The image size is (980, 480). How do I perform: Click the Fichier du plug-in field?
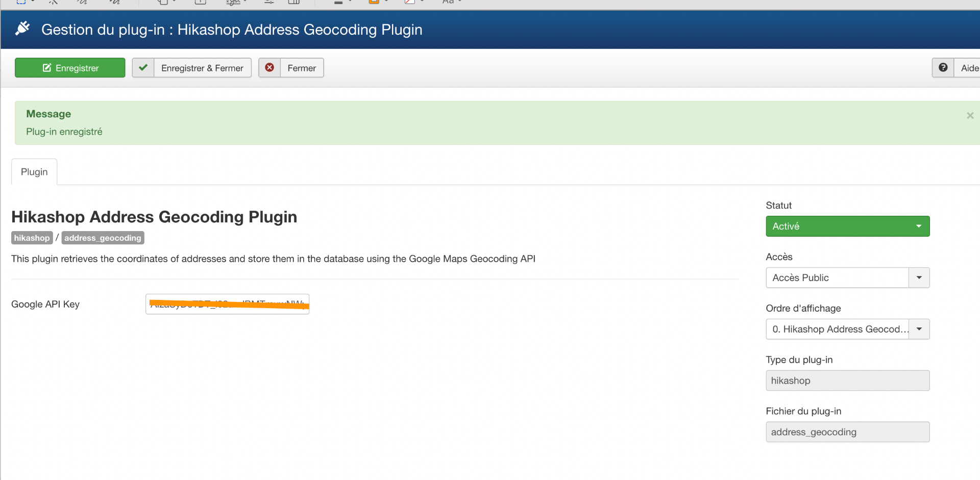pyautogui.click(x=847, y=432)
